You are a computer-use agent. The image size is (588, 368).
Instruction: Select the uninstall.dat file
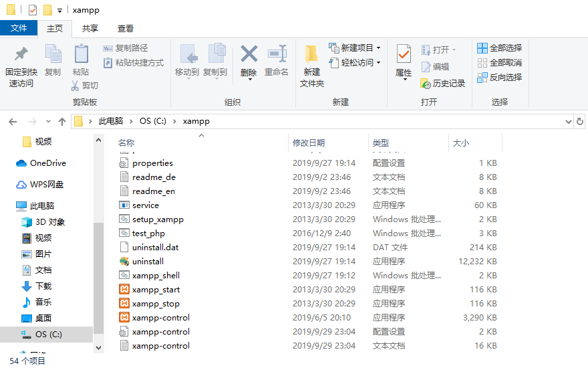click(149, 248)
